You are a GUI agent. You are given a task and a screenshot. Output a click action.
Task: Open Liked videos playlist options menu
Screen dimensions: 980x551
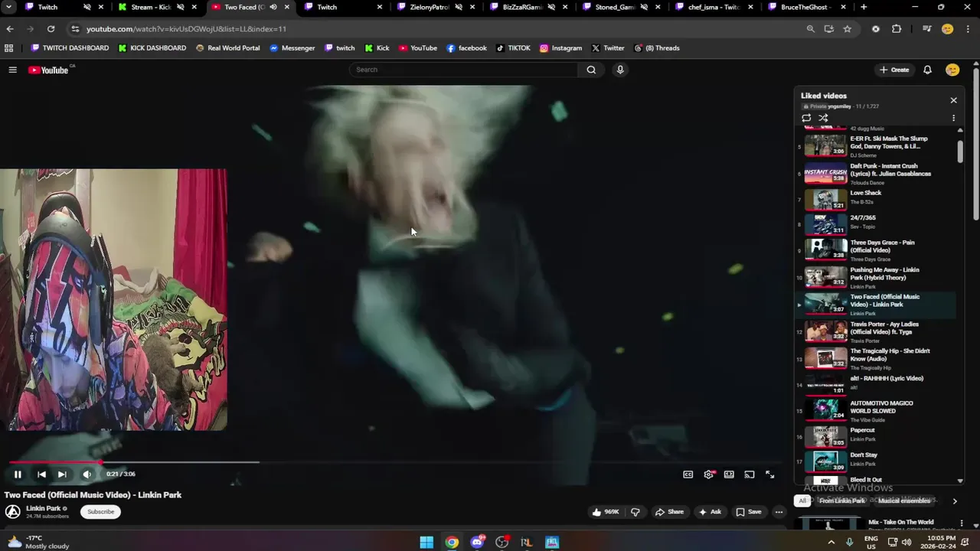[953, 118]
